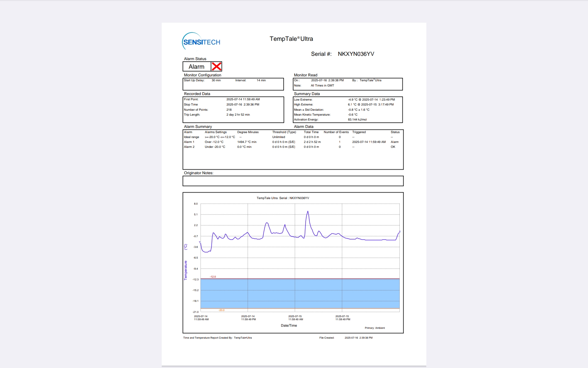Click the Originator Notes empty field
Viewport: 588px width, 368px height.
[293, 181]
